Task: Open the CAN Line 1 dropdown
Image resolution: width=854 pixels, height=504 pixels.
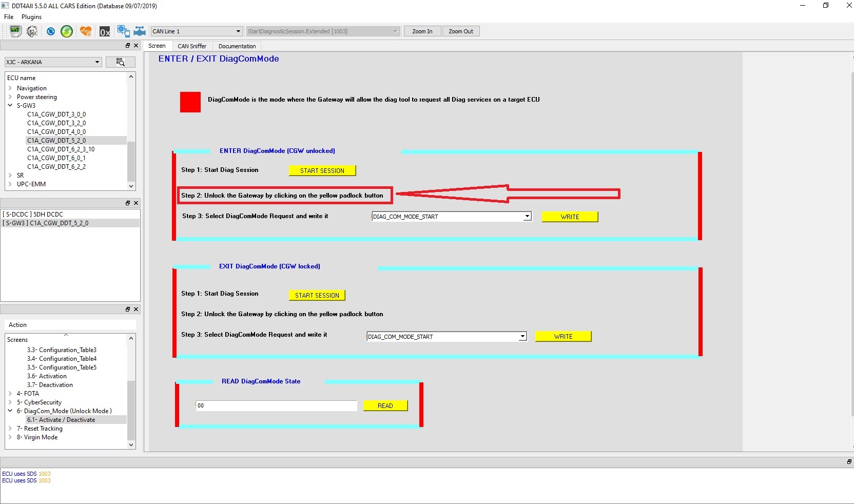Action: point(197,31)
